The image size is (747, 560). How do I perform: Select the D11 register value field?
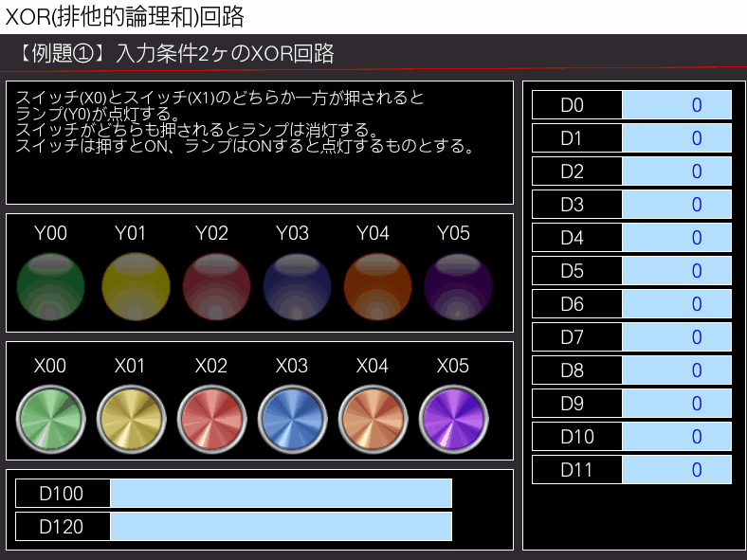(x=677, y=470)
